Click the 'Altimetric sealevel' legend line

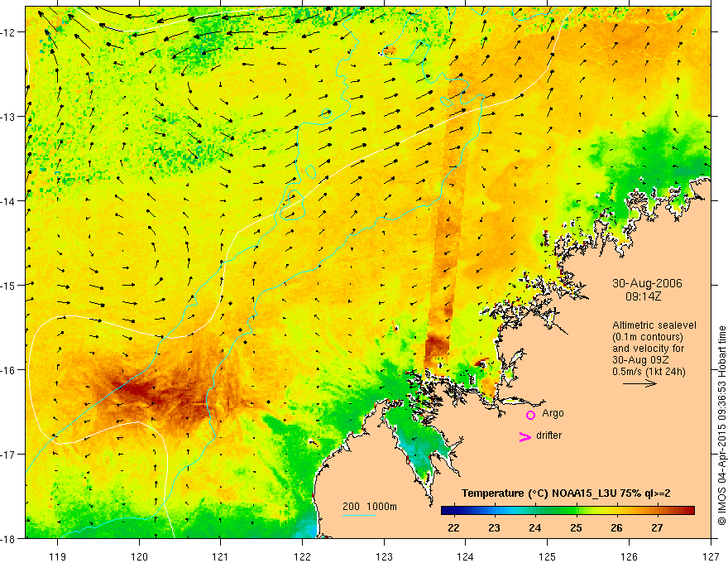point(654,325)
